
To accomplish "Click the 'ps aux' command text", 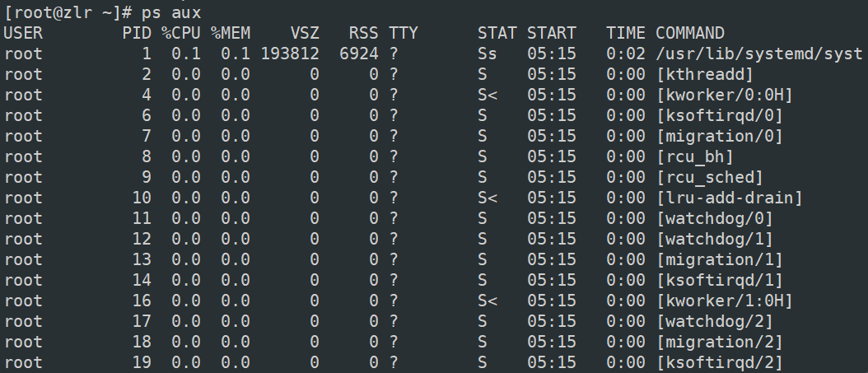I will click(x=170, y=12).
